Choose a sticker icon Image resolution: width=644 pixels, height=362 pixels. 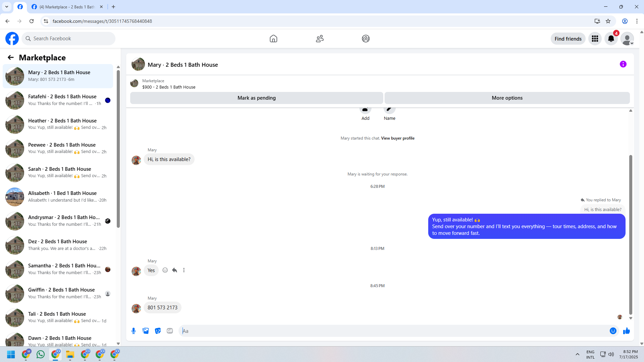tap(158, 331)
